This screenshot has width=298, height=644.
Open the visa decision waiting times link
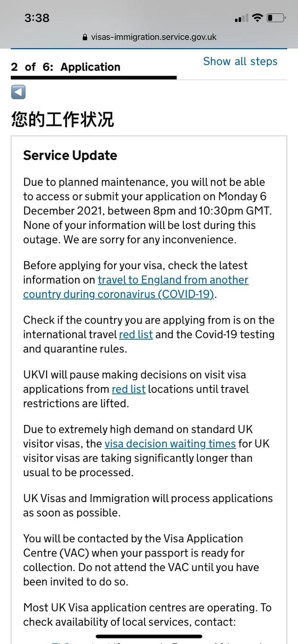(x=171, y=444)
